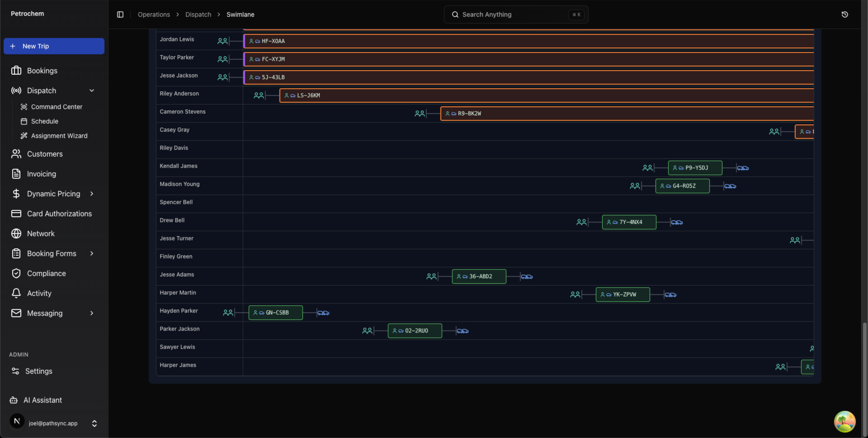
Task: Click vehicles icon after trip 02-2RU0
Action: (x=462, y=331)
